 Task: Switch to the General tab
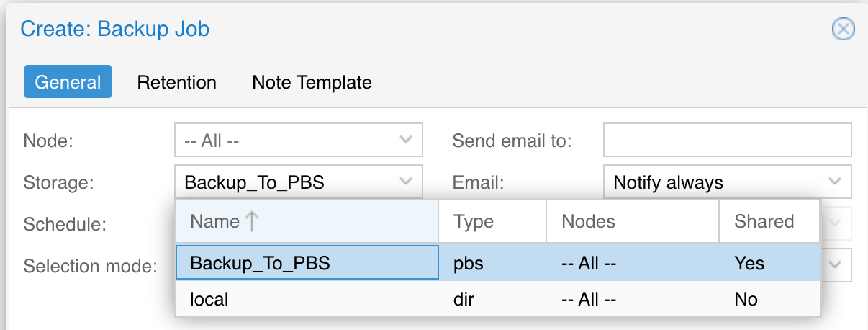68,82
